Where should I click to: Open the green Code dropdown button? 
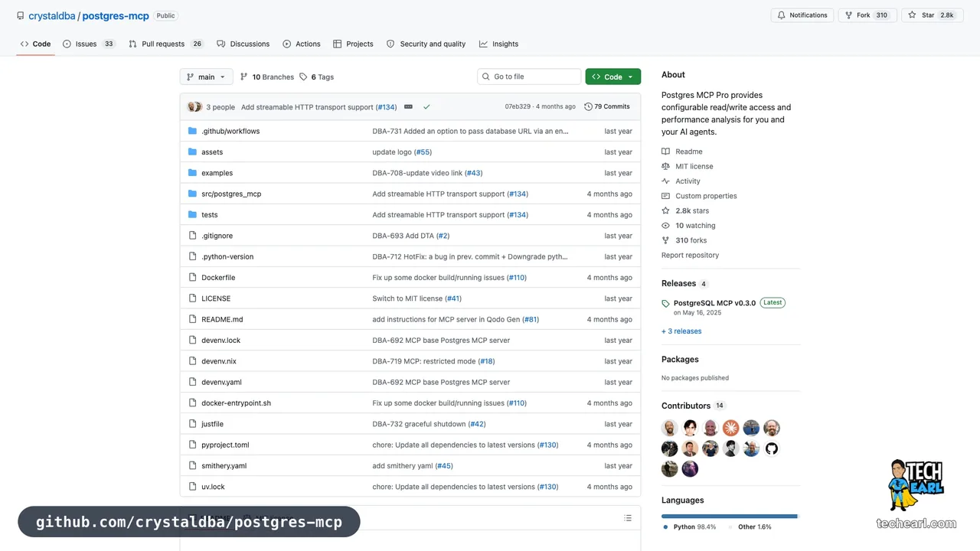613,77
